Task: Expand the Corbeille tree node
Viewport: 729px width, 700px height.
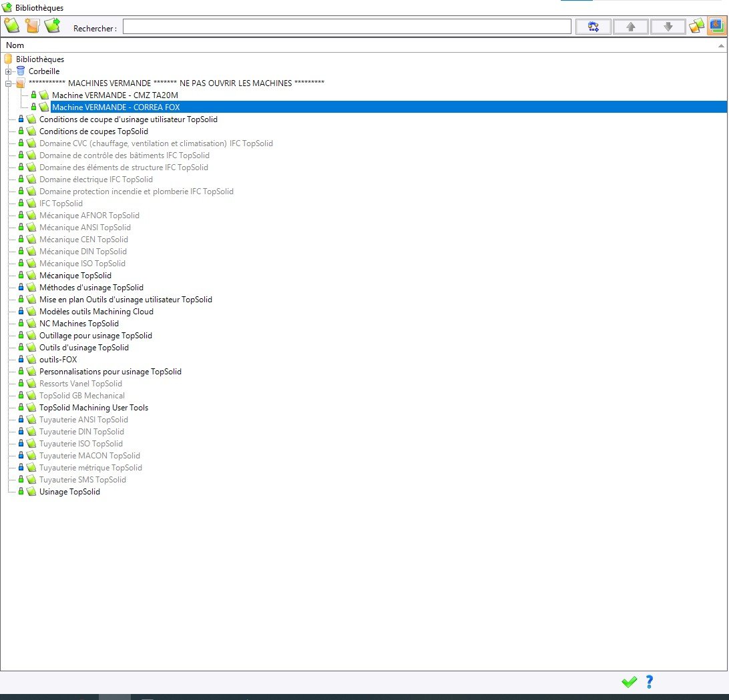Action: pos(8,71)
